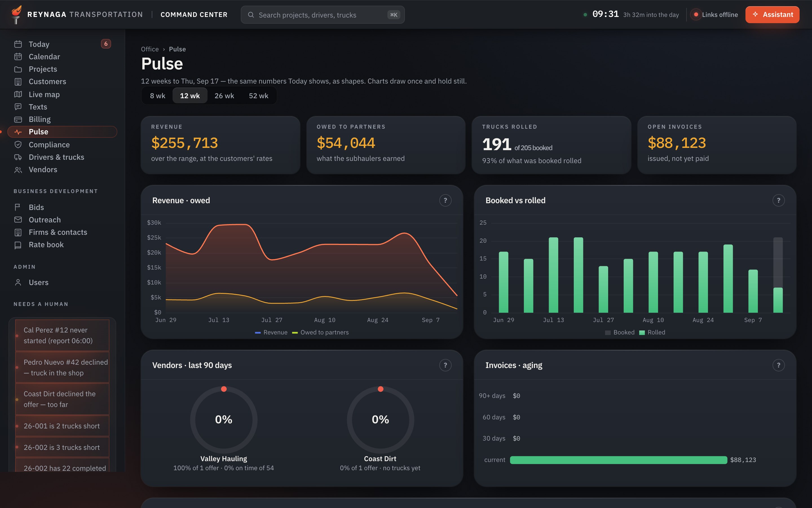This screenshot has height=508, width=812.
Task: Toggle the Booked legend entry
Action: click(x=620, y=332)
